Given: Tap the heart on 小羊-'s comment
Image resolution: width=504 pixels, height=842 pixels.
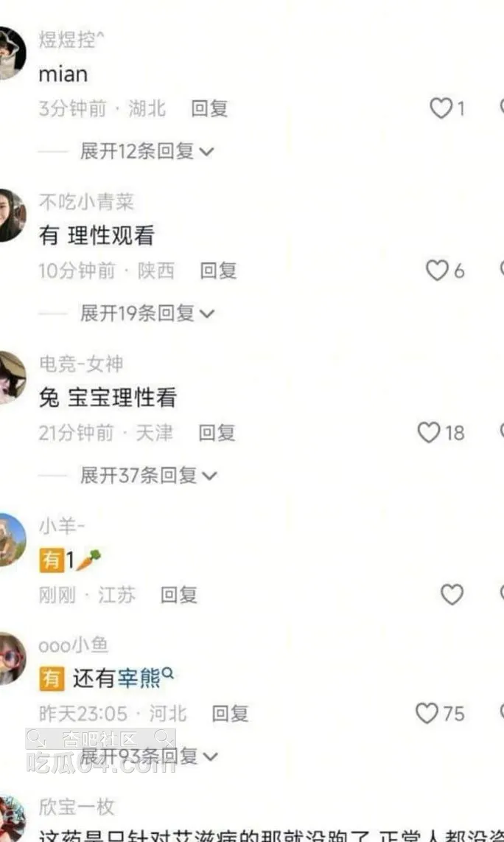Looking at the screenshot, I should point(452,595).
